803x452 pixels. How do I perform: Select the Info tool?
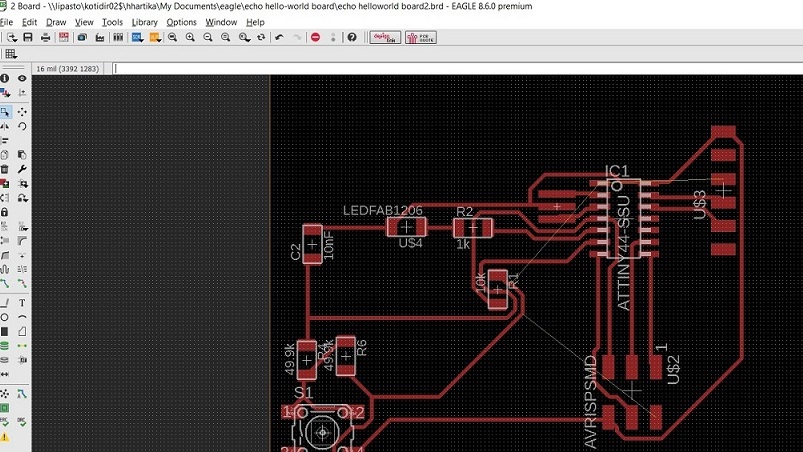coord(5,78)
